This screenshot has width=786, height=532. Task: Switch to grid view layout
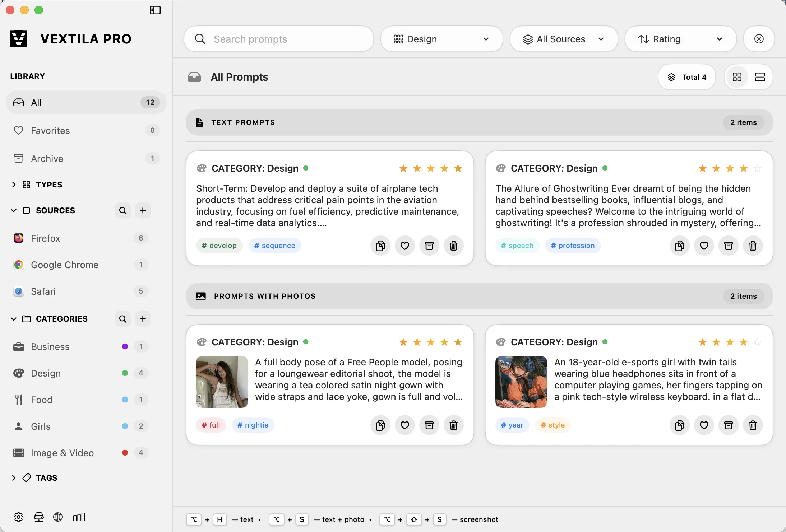(x=737, y=77)
